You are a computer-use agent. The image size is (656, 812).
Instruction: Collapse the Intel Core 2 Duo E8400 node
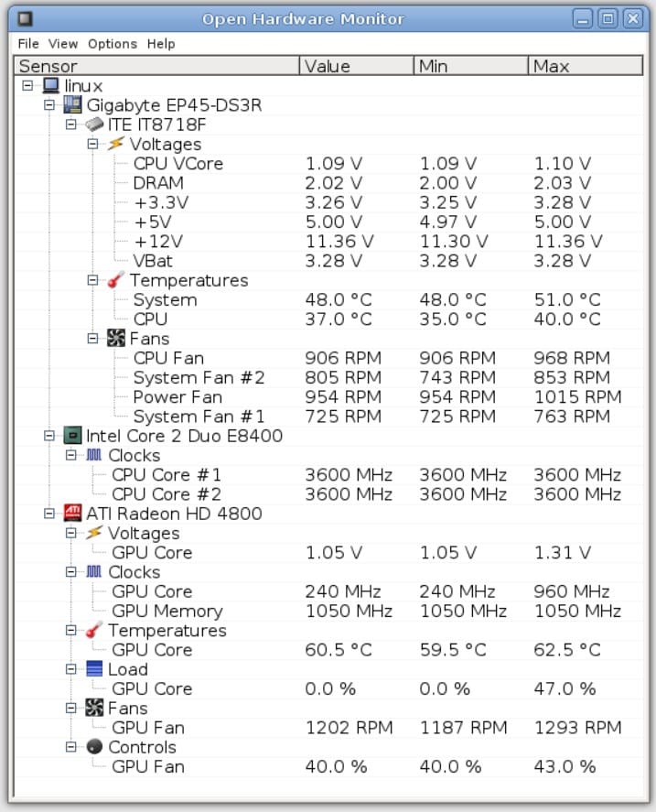[x=49, y=436]
